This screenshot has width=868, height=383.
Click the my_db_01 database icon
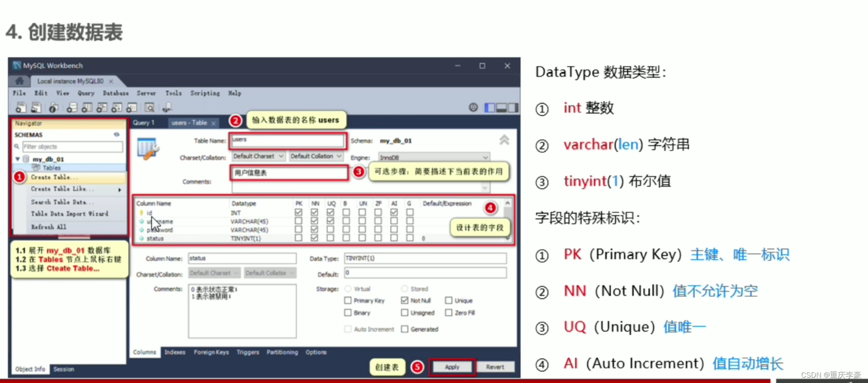point(26,159)
